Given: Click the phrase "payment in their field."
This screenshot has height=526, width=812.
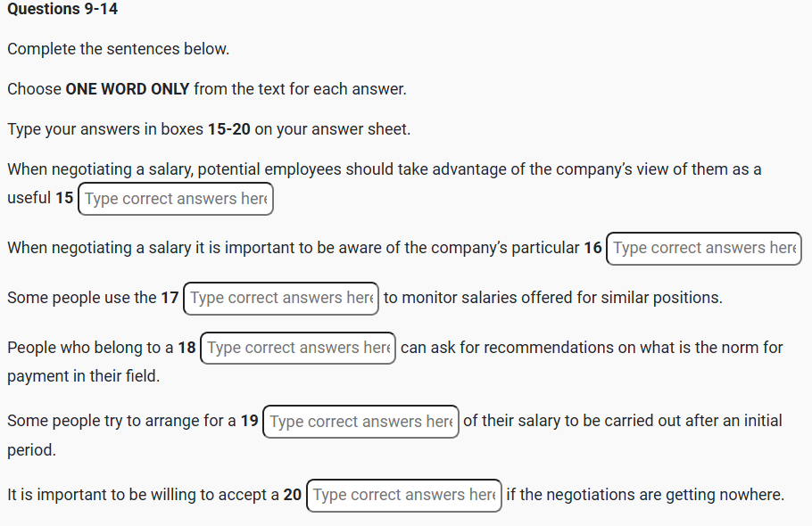Looking at the screenshot, I should click(x=84, y=376).
